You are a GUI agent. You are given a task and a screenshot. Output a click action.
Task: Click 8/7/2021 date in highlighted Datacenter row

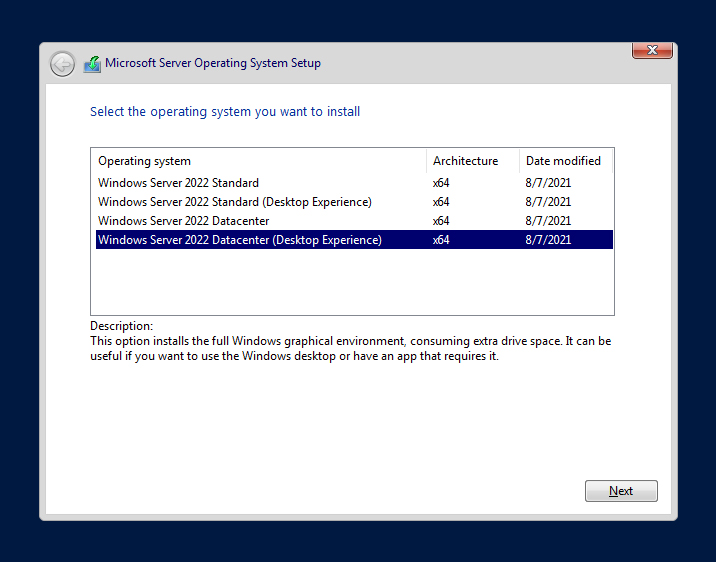coord(548,240)
